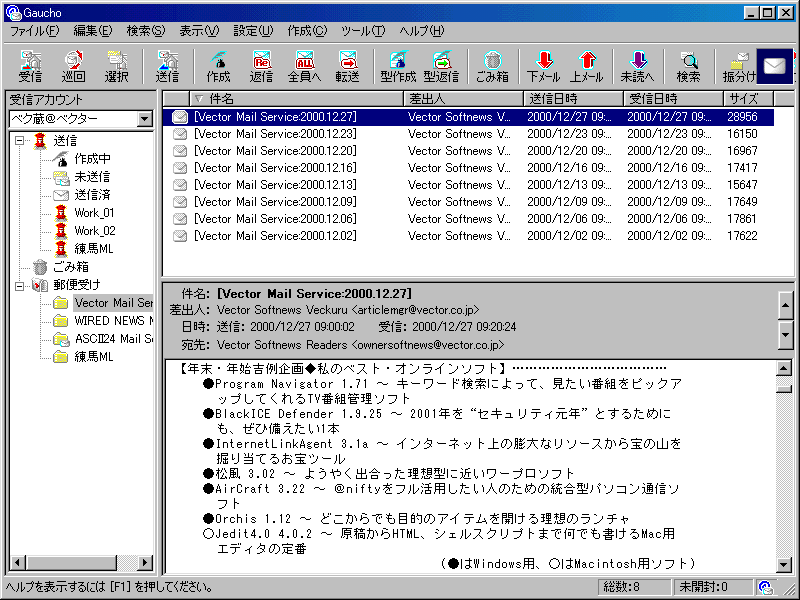Forward mail with 転送 icon
This screenshot has width=800, height=600.
(348, 66)
